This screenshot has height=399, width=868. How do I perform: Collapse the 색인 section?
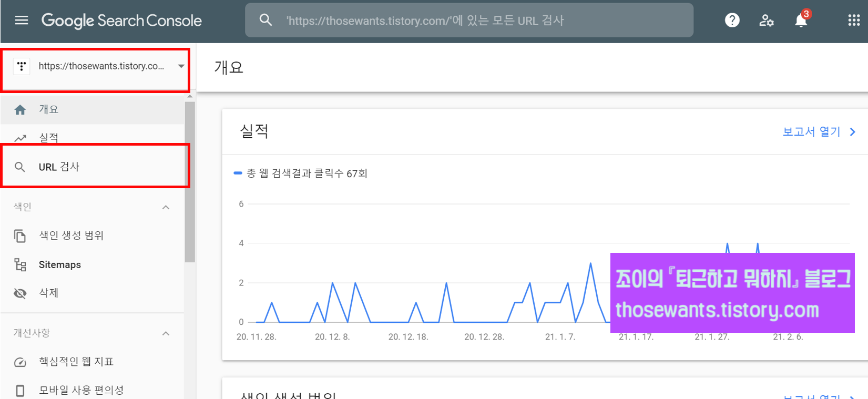(x=166, y=207)
